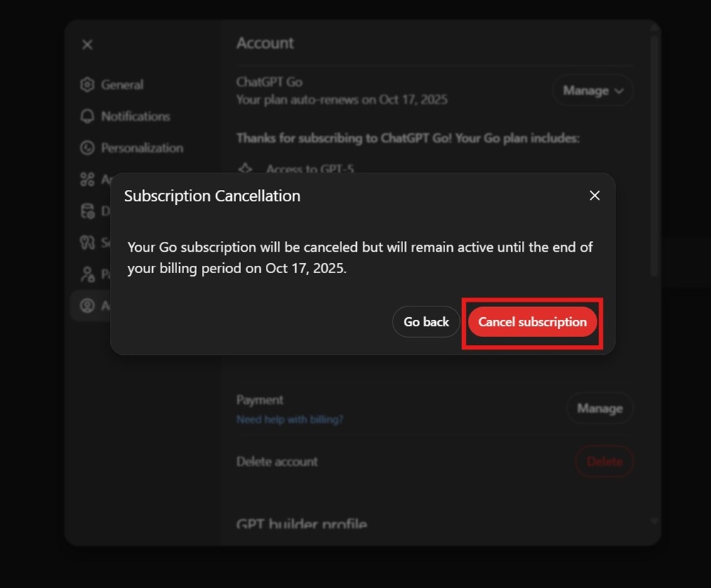
Task: Open the Need help with billing link
Action: coord(289,419)
